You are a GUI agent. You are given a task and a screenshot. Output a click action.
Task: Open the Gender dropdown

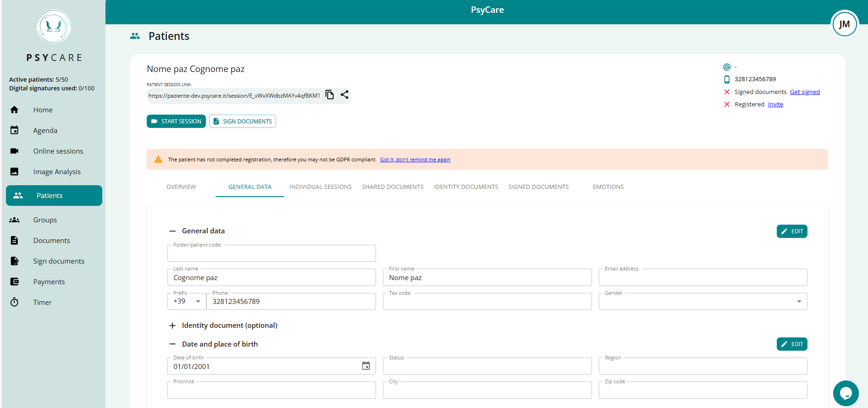pyautogui.click(x=703, y=301)
